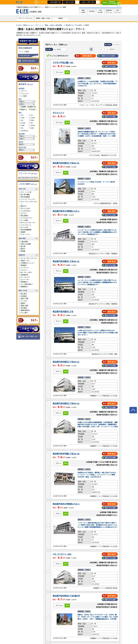This screenshot has height=644, width=138.
Task: Add サウスハイツ to 検討リスト
Action: (110, 117)
